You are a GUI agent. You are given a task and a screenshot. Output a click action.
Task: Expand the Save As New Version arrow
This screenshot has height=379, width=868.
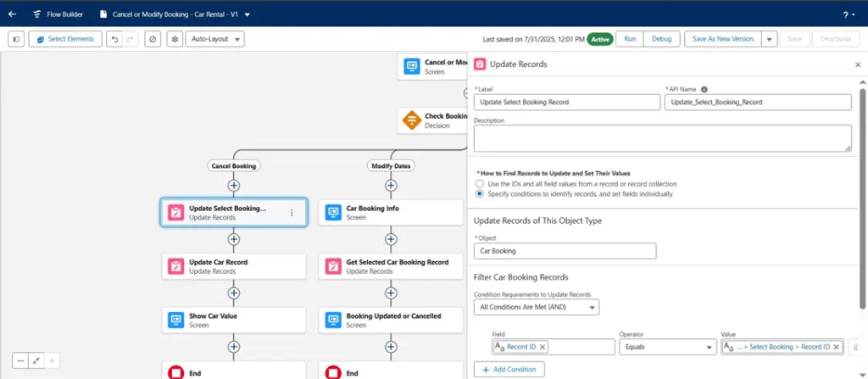(770, 39)
